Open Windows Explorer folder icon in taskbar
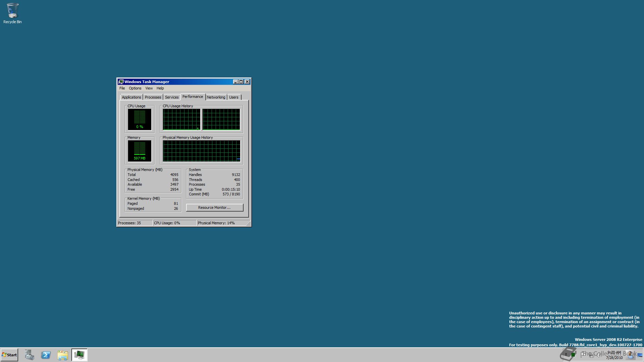The image size is (644, 362). pyautogui.click(x=63, y=355)
